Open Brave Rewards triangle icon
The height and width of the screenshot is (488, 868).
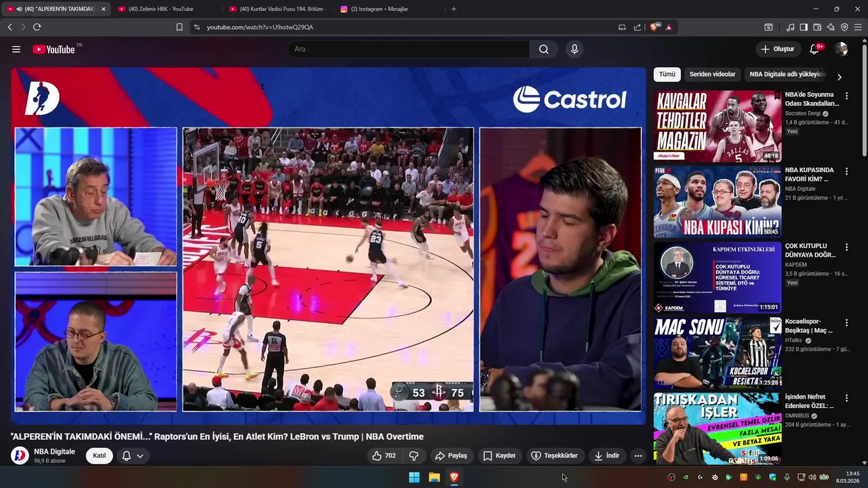(x=669, y=27)
